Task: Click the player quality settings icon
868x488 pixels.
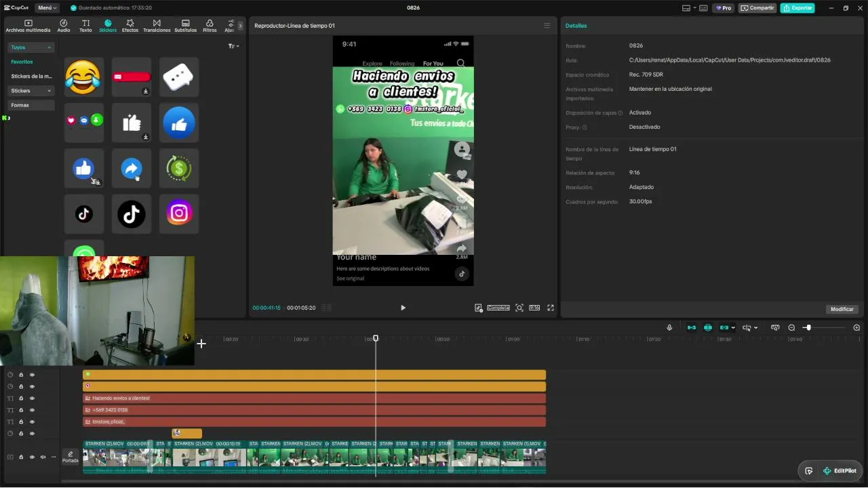Action: pos(479,308)
